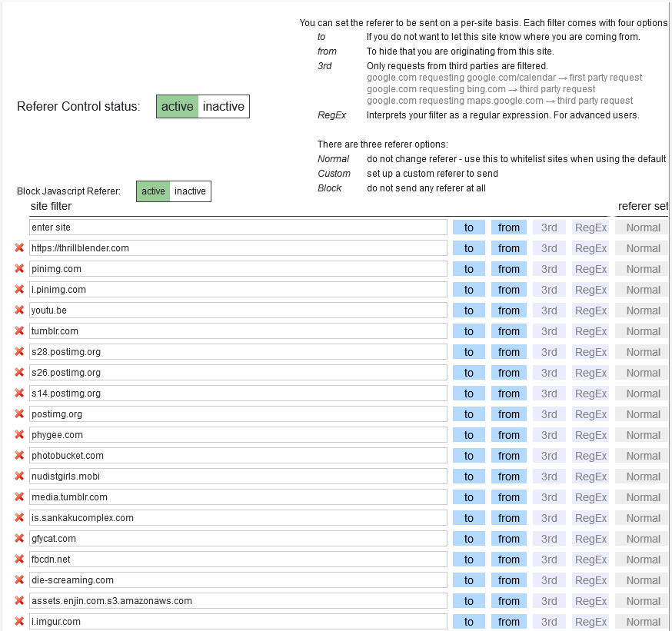Click the 'Referer Control status:' label
672x631 pixels.
[x=78, y=106]
